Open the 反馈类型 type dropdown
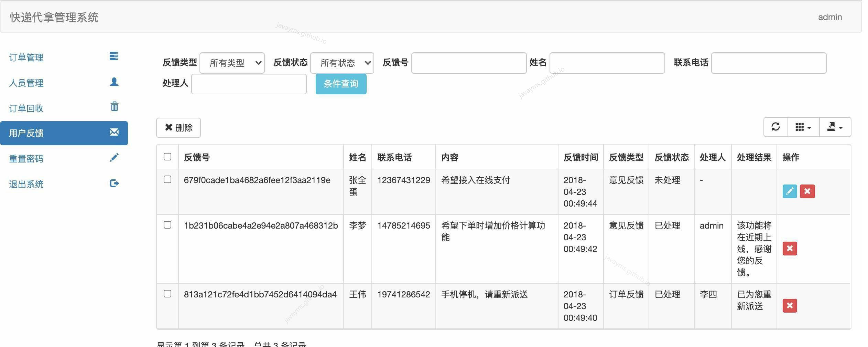Viewport: 868px width, 347px height. 232,63
